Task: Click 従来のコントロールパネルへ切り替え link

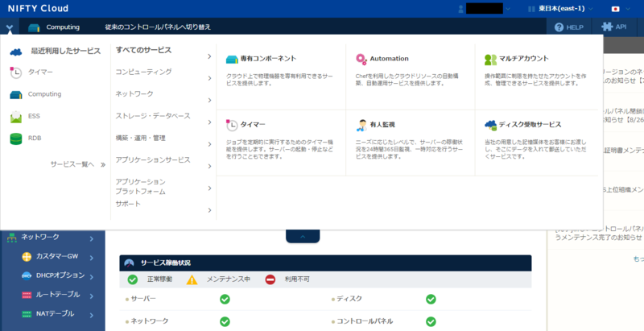Action: click(x=158, y=27)
